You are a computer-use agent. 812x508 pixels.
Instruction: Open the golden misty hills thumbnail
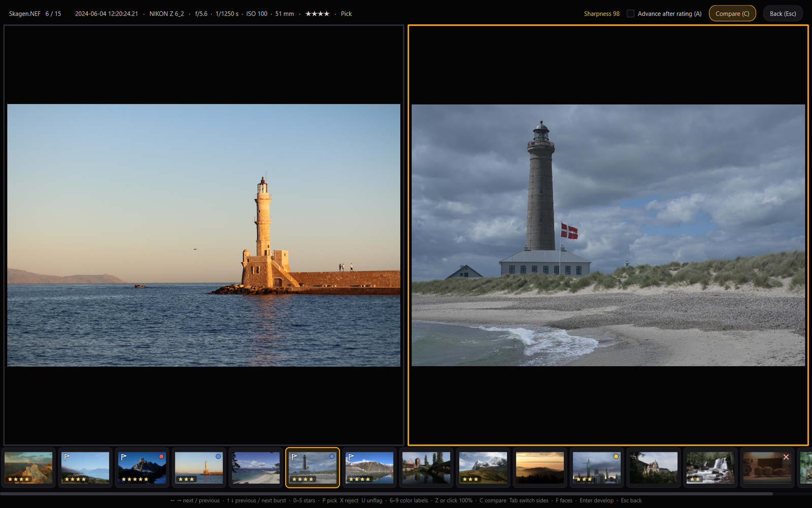540,468
